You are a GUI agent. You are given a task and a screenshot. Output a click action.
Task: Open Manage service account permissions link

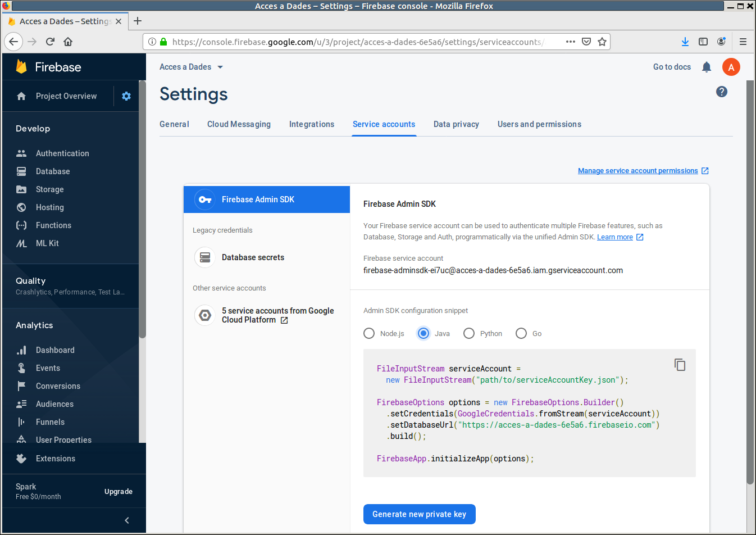[637, 171]
